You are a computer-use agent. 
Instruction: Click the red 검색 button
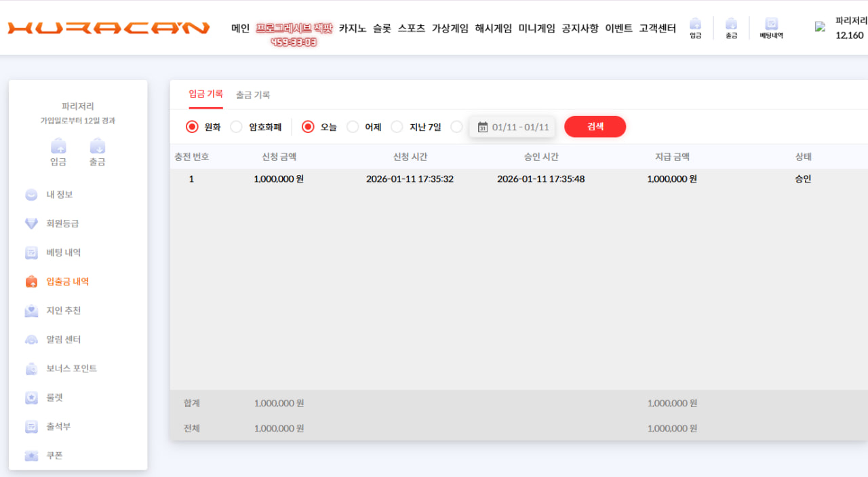(595, 127)
